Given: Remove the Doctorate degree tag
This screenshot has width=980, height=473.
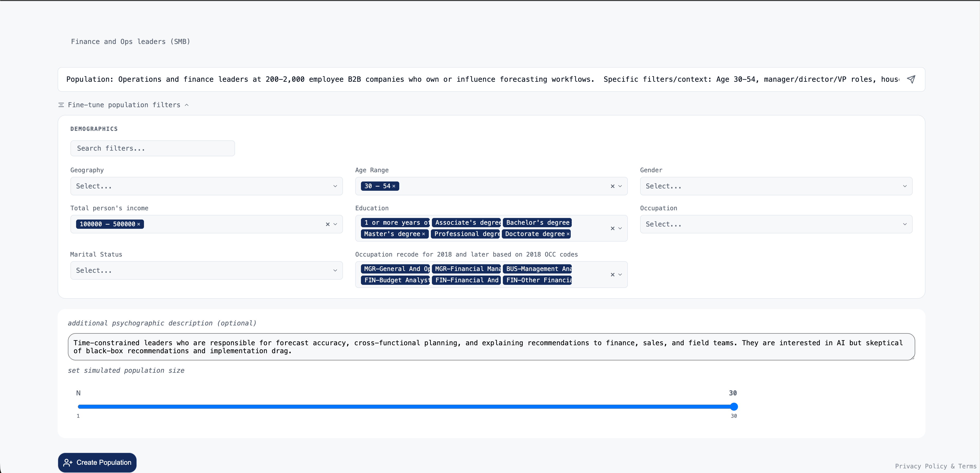Looking at the screenshot, I should point(568,234).
